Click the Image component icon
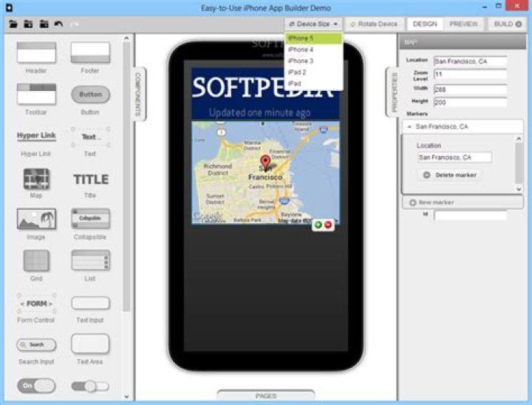This screenshot has width=532, height=405. (x=36, y=219)
